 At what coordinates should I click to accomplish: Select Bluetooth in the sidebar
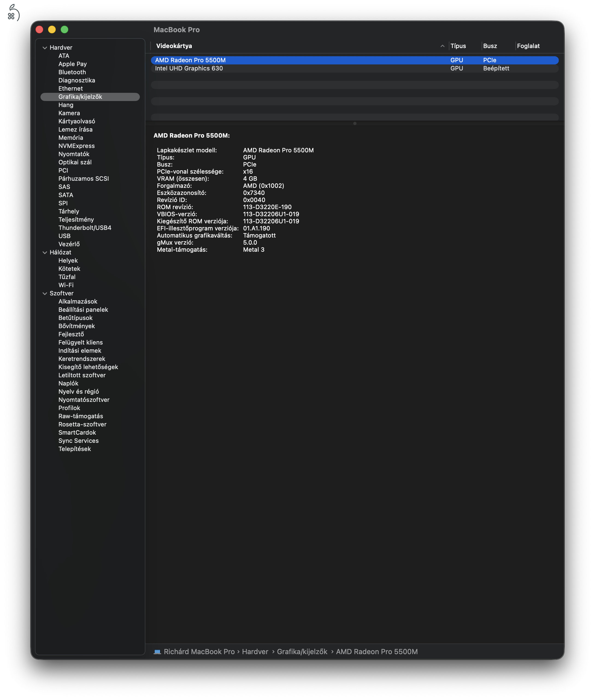tap(72, 72)
